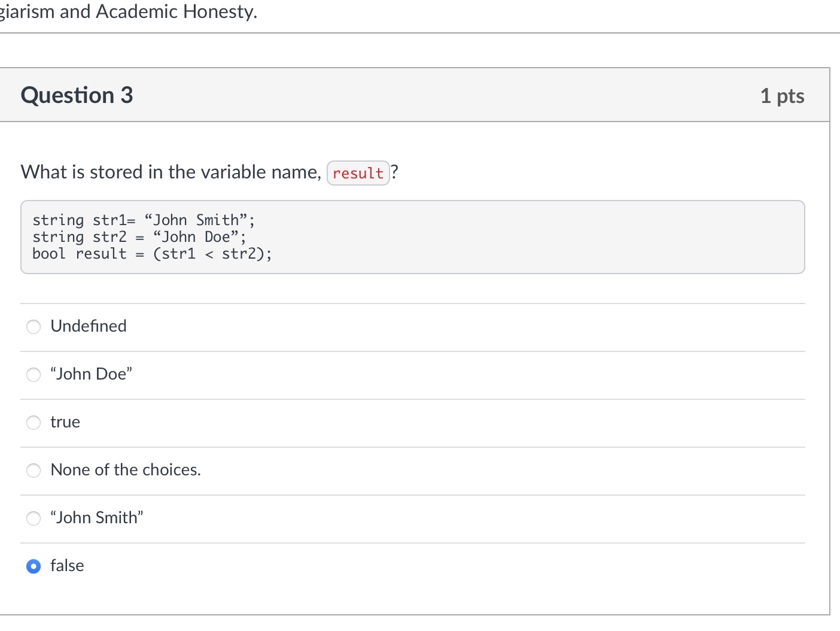Click the "None of the choices." label text

126,469
